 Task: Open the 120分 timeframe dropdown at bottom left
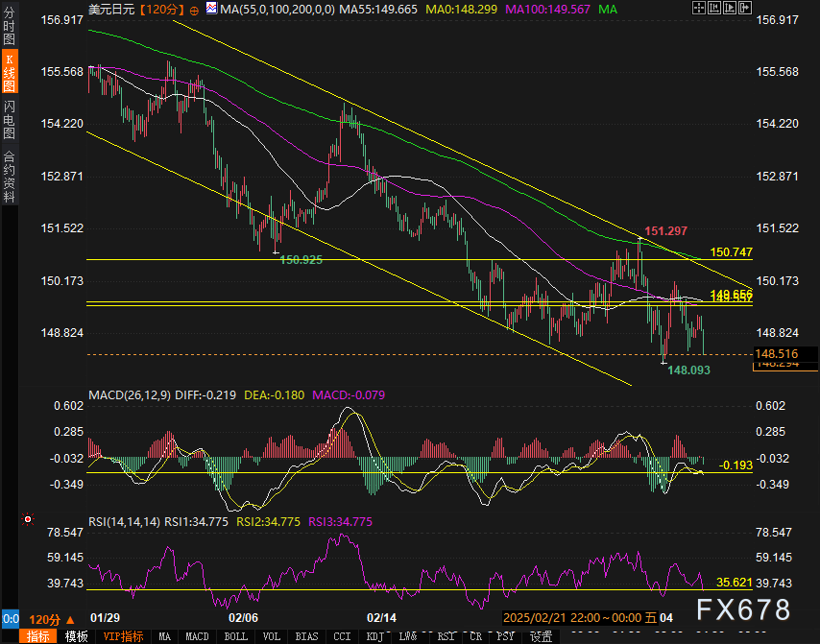[x=51, y=619]
